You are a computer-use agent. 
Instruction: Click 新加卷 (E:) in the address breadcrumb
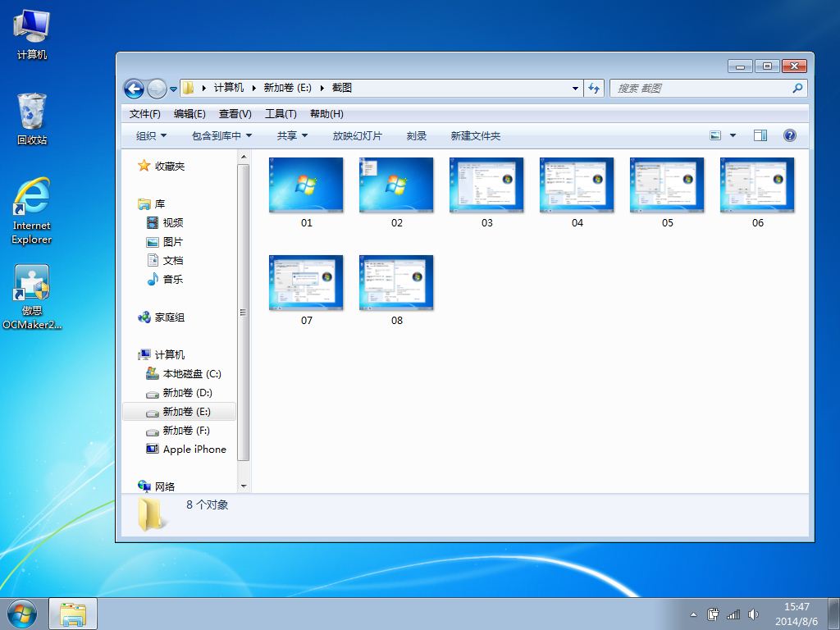[288, 88]
